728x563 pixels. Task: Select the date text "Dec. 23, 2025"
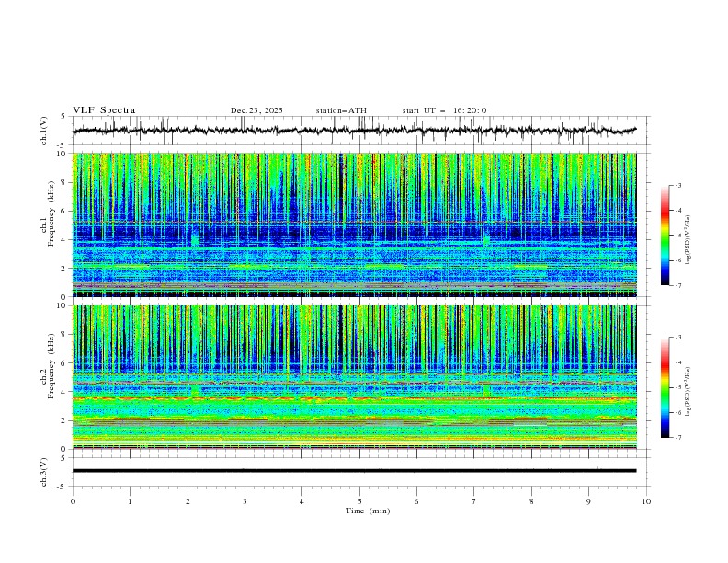click(256, 110)
